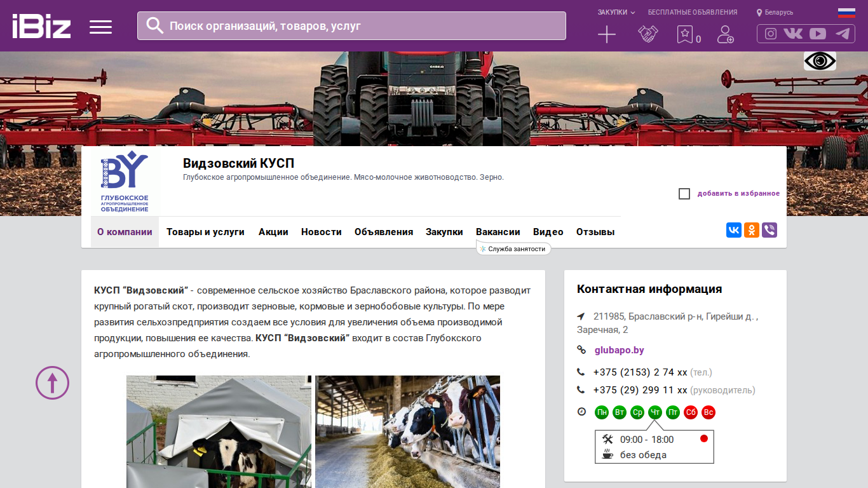Click phone number +375 (2153) 2 74 xx
Viewport: 868px width, 488px height.
pos(641,372)
